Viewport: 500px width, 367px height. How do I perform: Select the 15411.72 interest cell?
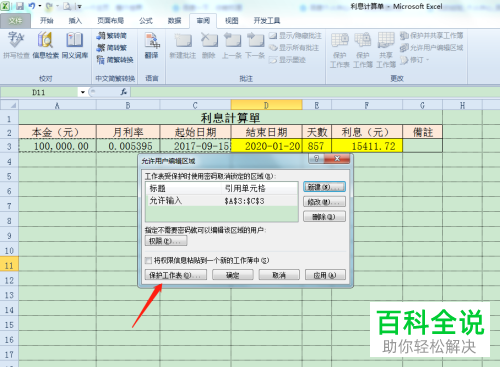[367, 146]
